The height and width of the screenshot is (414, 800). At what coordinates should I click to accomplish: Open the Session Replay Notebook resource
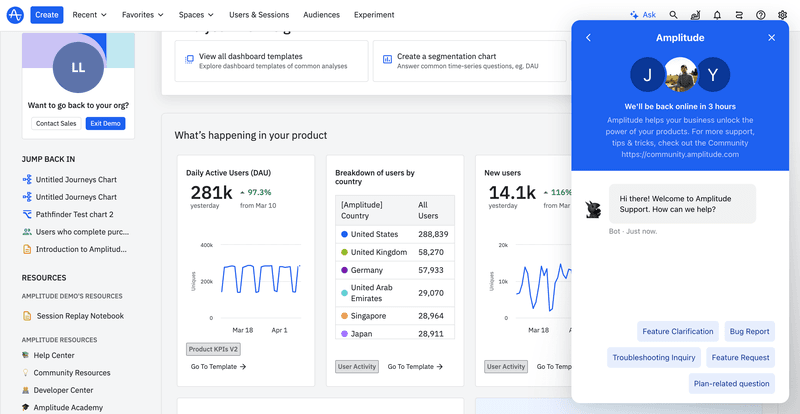pos(80,316)
